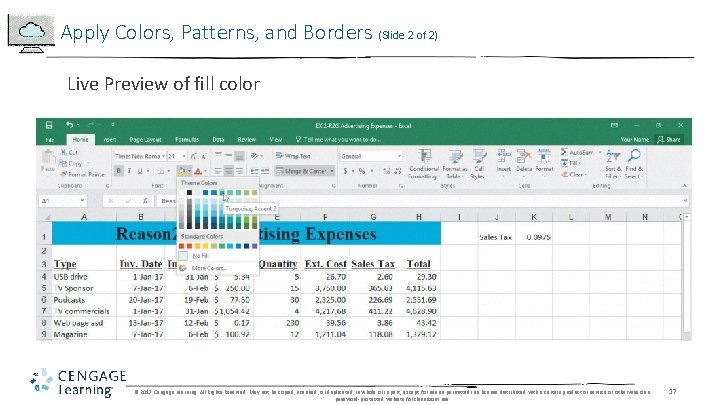Click the Paste clipboard icon

coord(48,158)
